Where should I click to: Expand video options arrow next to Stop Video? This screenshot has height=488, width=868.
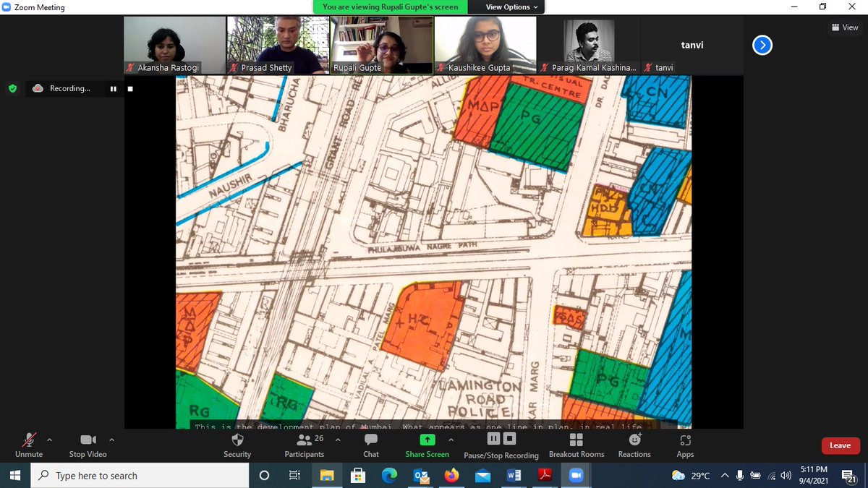[111, 440]
